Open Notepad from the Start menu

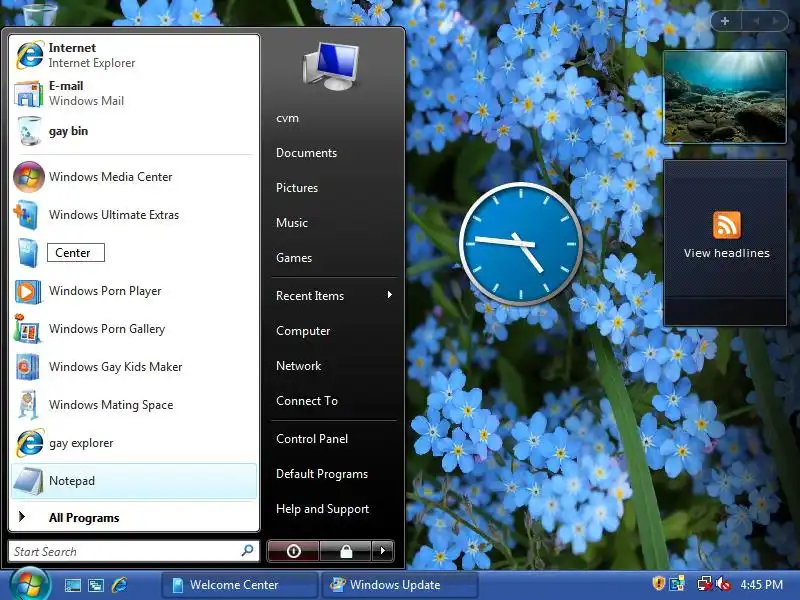pyautogui.click(x=134, y=481)
